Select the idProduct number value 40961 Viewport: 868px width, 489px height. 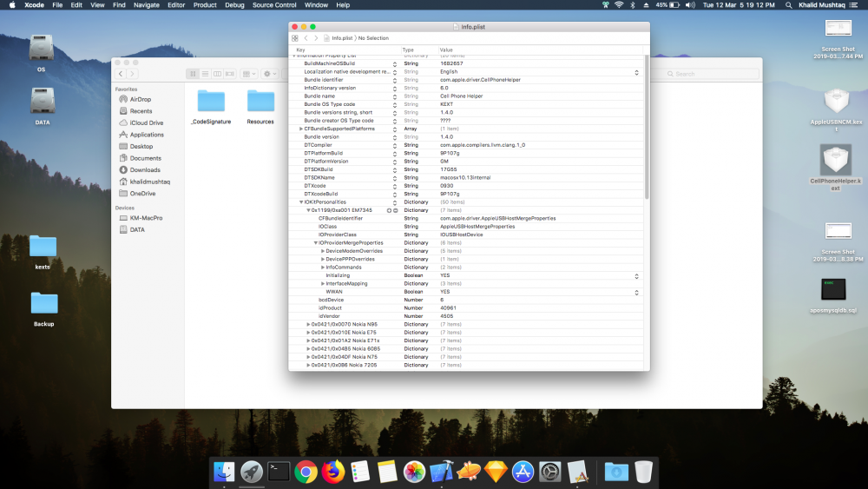(x=448, y=308)
